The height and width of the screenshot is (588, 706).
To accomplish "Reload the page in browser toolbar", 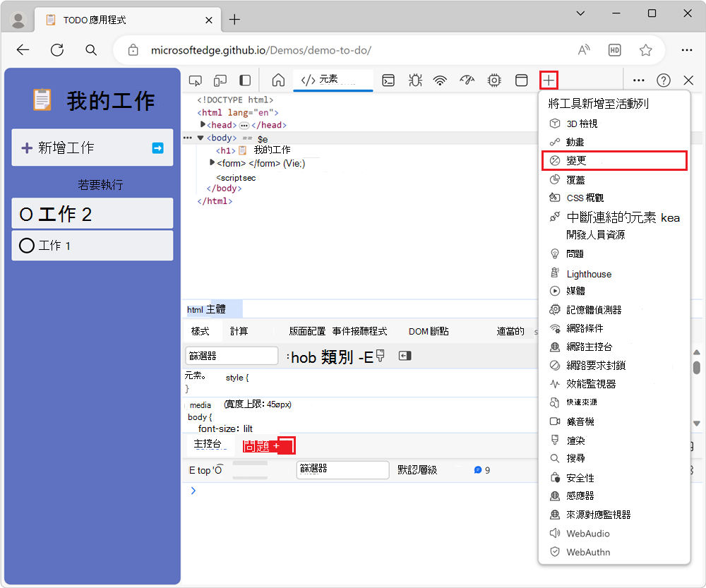I will pos(57,50).
